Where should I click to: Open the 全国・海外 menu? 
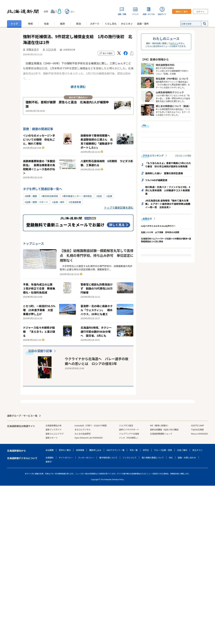(x=143, y=24)
